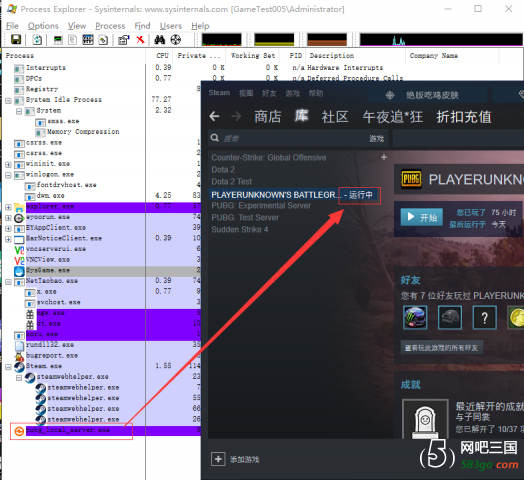Select Dota 2 Test in library list
524x480 pixels.
(232, 182)
